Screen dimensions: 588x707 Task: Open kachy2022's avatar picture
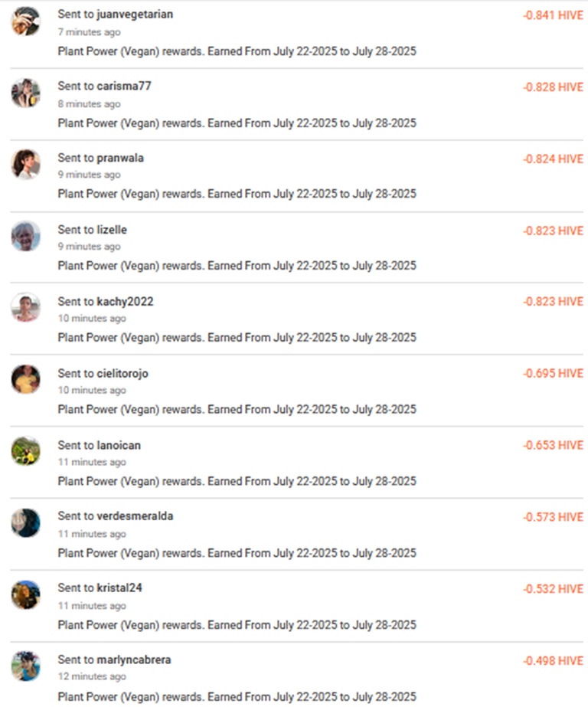[x=26, y=307]
